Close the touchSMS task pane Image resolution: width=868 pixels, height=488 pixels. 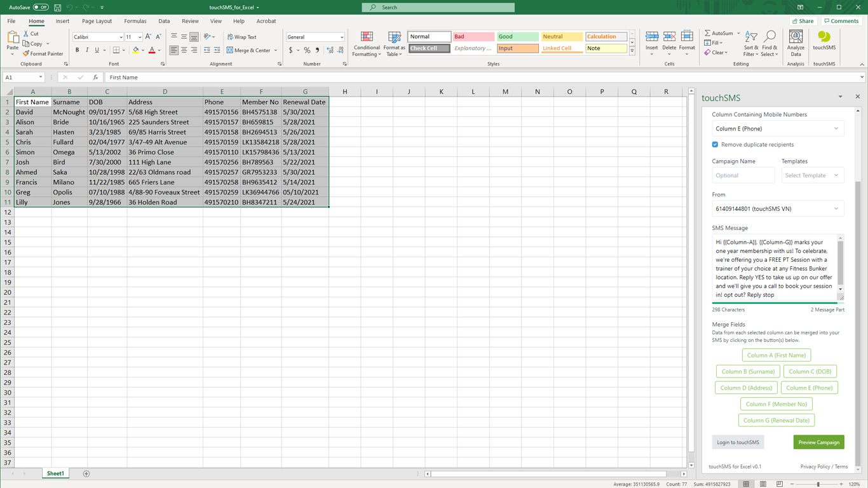857,97
